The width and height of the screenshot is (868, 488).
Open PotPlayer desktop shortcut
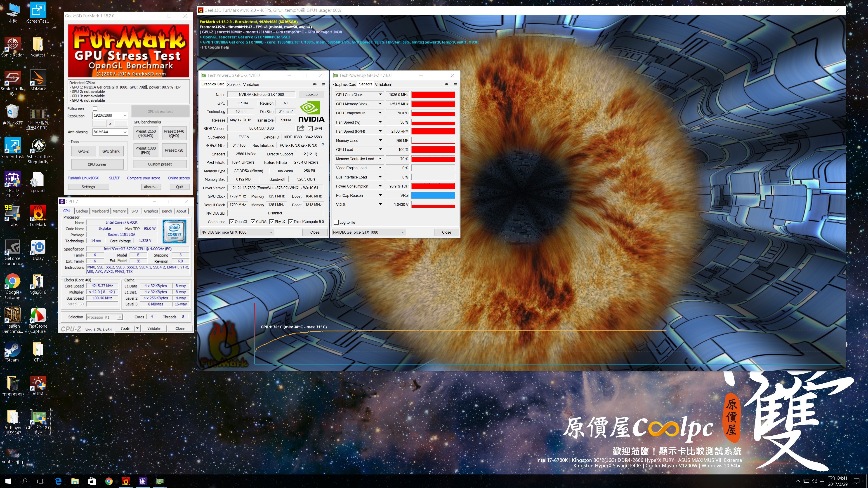12,422
